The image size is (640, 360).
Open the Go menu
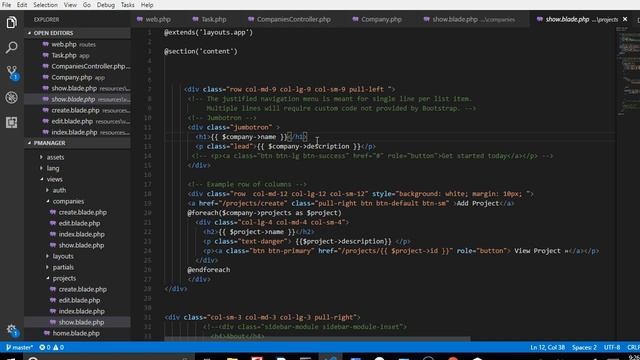(87, 5)
